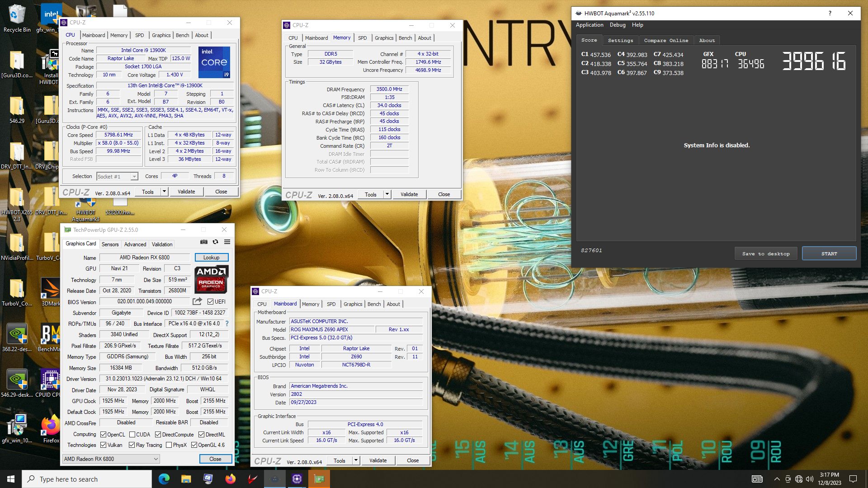
Task: Click the GPU-Z icon in the taskbar
Action: (319, 479)
